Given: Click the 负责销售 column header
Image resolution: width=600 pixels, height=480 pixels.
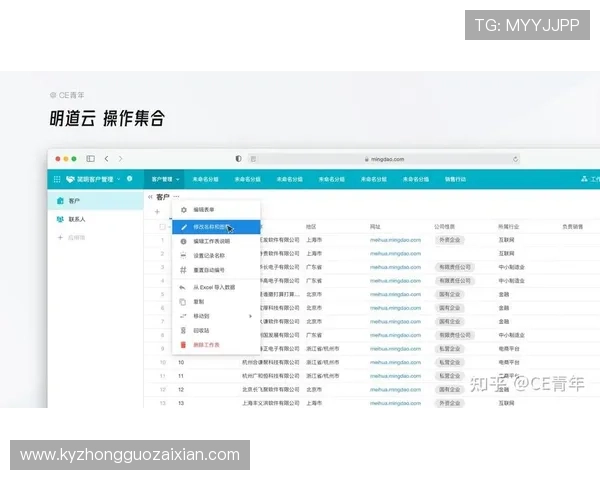Looking at the screenshot, I should coord(572,227).
